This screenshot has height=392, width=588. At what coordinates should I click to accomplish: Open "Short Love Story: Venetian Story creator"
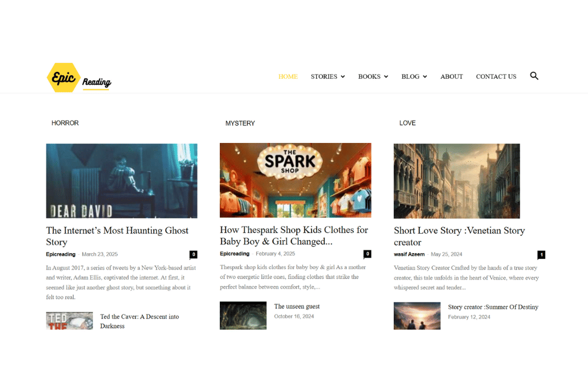tap(459, 236)
